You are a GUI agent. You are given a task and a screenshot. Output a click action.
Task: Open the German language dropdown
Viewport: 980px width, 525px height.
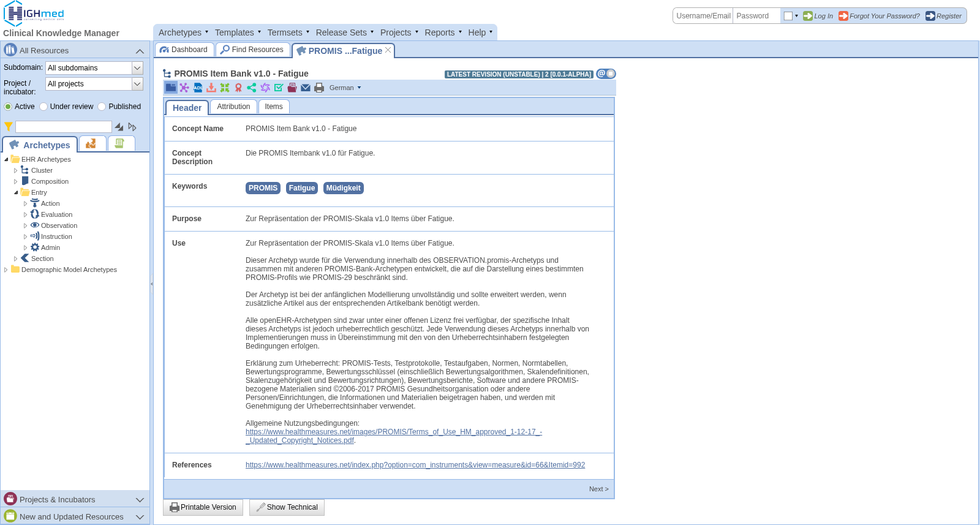coord(345,88)
